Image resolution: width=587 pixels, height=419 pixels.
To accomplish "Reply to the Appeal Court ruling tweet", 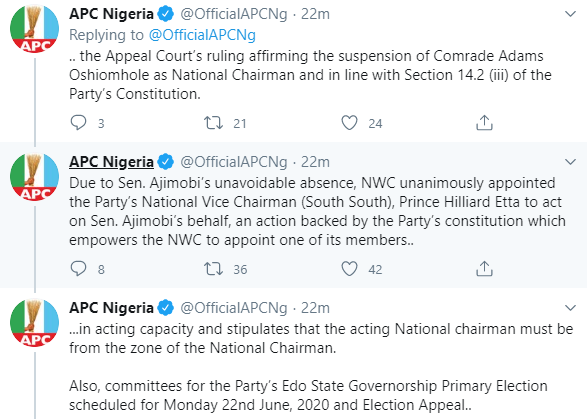I will click(x=78, y=123).
